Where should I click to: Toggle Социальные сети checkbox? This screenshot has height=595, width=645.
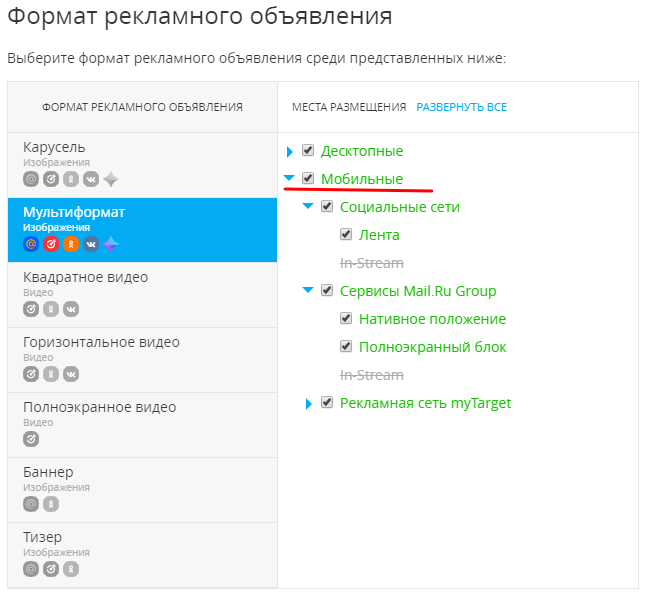(x=327, y=206)
